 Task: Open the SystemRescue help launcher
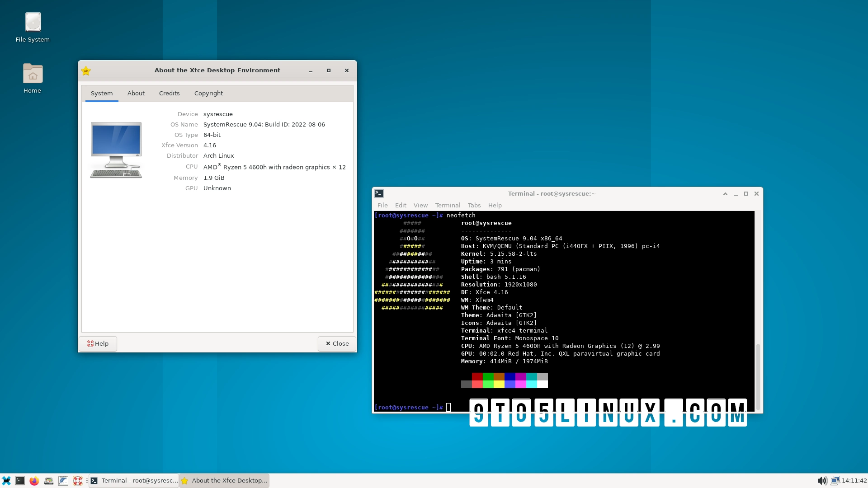[77, 481]
